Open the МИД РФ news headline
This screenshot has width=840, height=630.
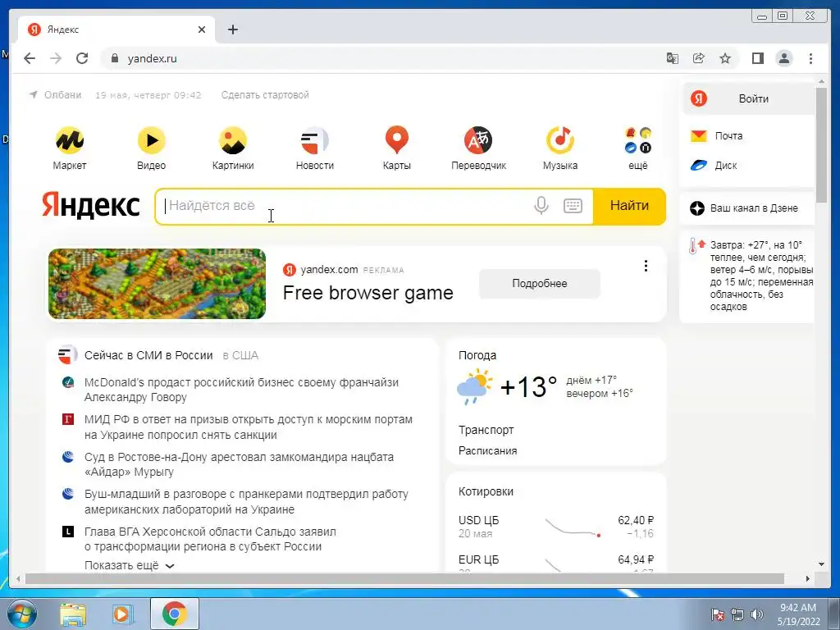248,427
